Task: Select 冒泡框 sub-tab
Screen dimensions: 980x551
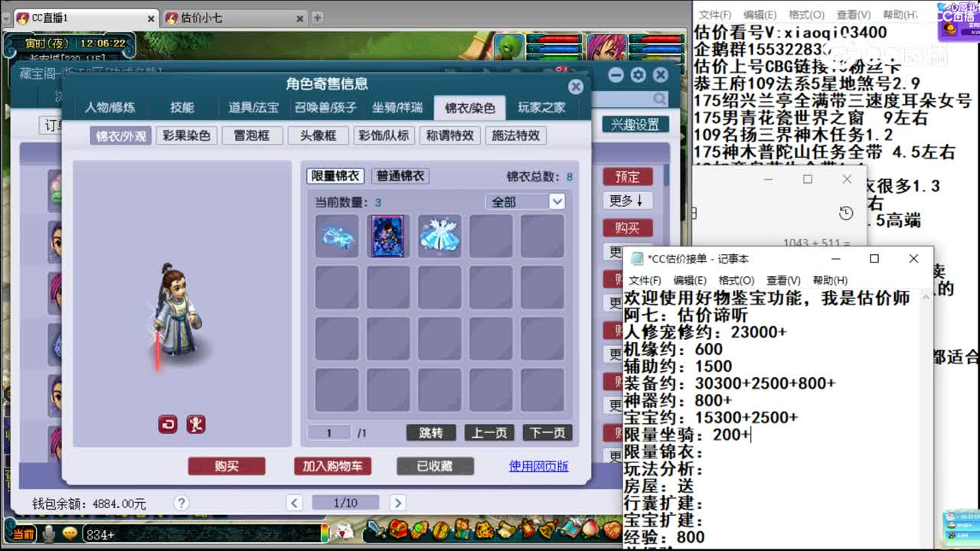Action: coord(252,135)
